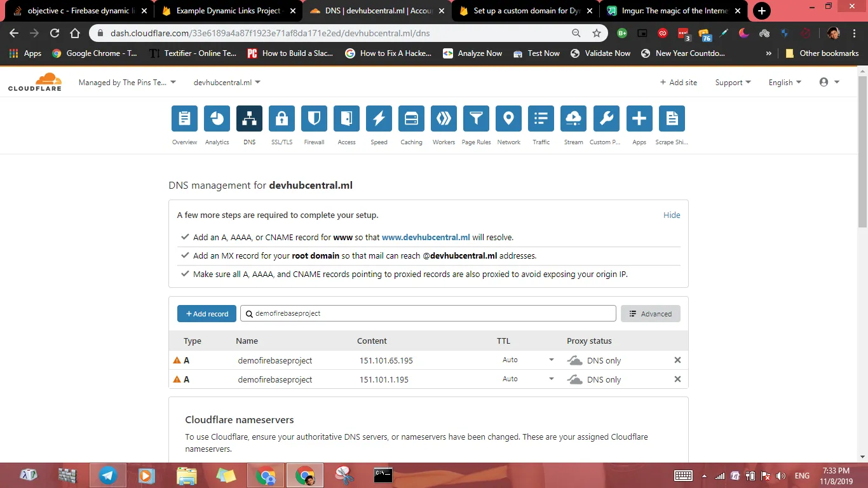Select the DNS section icon
The height and width of the screenshot is (488, 868).
(x=249, y=119)
